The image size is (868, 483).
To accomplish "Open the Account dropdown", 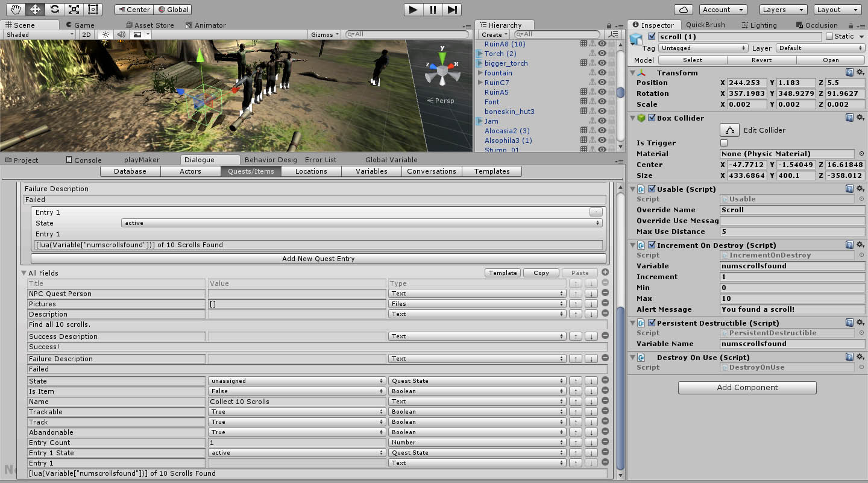I will tap(723, 10).
